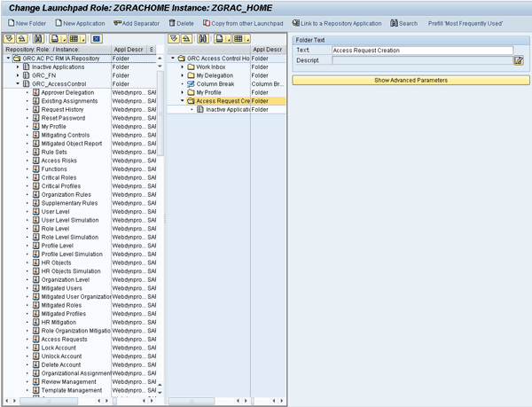Click Expand All icon in repository panel
This screenshot has width=532, height=407.
[x=10, y=39]
